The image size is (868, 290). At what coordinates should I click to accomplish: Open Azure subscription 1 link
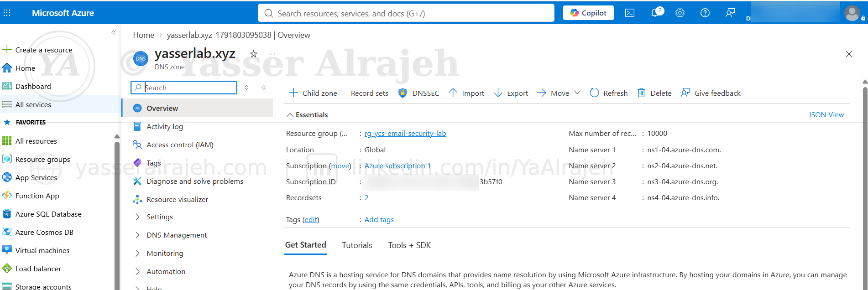click(397, 166)
